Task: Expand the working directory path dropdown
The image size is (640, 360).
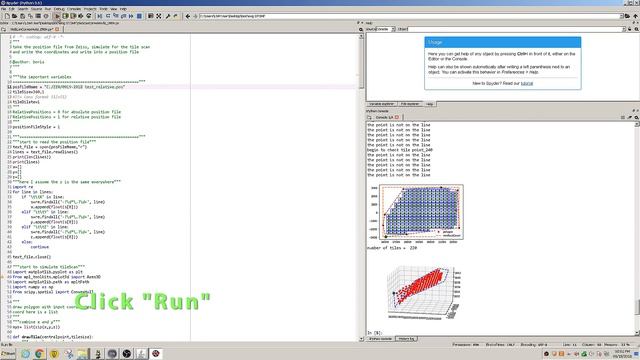Action: point(621,16)
